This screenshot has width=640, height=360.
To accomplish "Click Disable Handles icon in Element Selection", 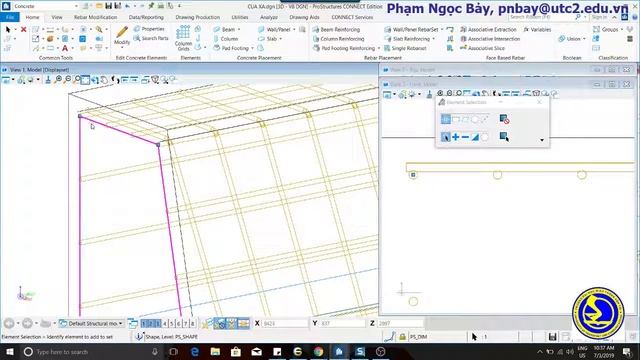I will 504,119.
